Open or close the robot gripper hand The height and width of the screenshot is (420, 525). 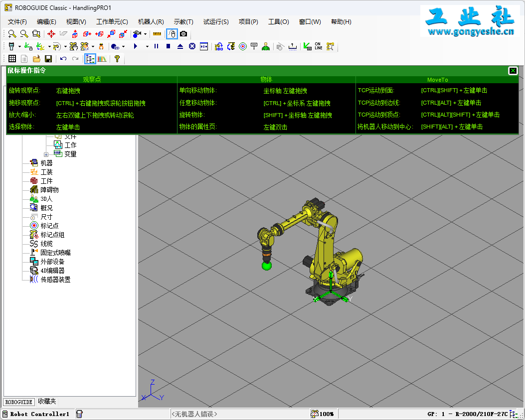(x=101, y=46)
